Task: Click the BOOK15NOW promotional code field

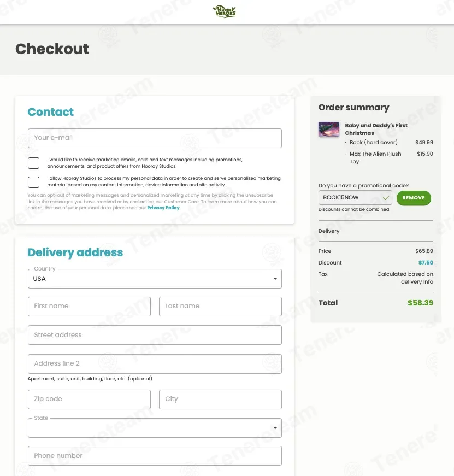Action: coord(351,197)
